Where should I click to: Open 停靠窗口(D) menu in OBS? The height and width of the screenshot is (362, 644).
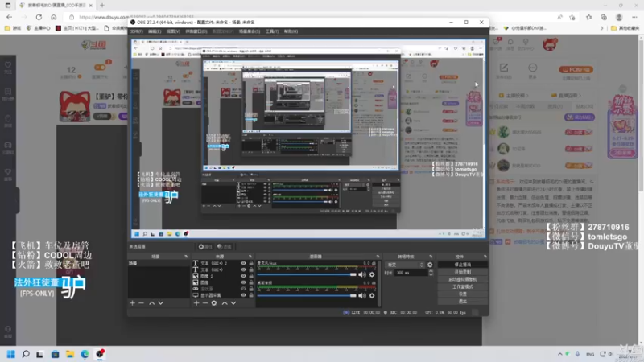[196, 31]
